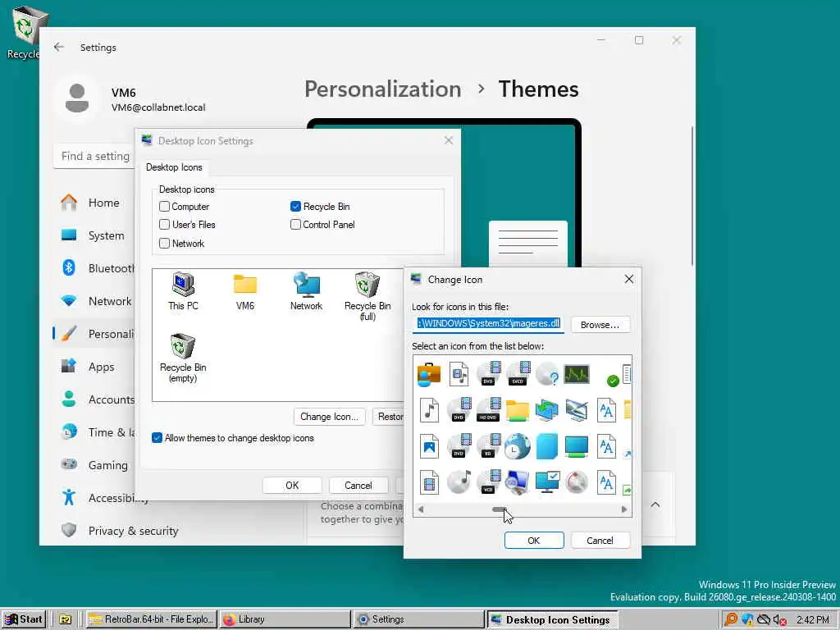This screenshot has width=840, height=630.
Task: Pick the music note document icon
Action: 429,410
